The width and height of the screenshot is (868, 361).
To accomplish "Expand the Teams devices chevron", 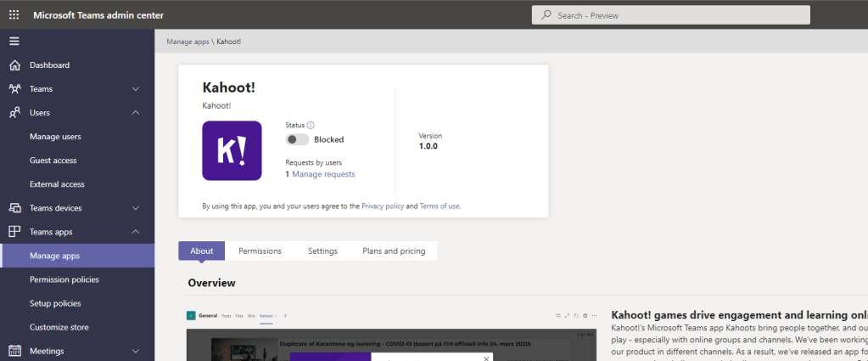I will pyautogui.click(x=136, y=208).
